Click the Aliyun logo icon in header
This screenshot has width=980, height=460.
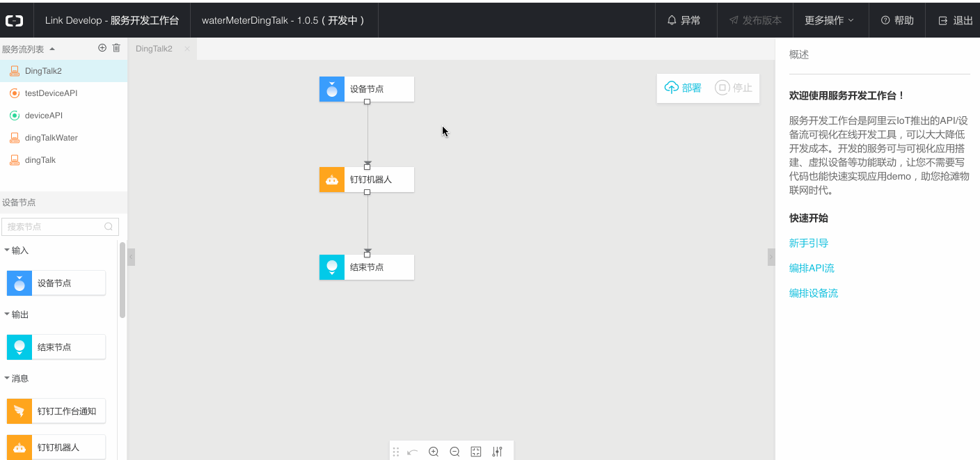coord(14,21)
